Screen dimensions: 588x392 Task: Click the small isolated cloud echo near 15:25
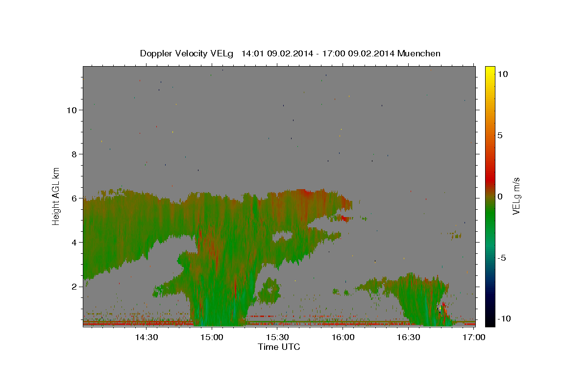pos(269,290)
